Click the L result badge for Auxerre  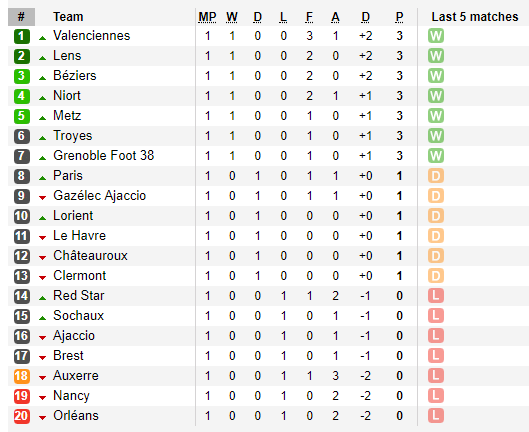coord(436,376)
